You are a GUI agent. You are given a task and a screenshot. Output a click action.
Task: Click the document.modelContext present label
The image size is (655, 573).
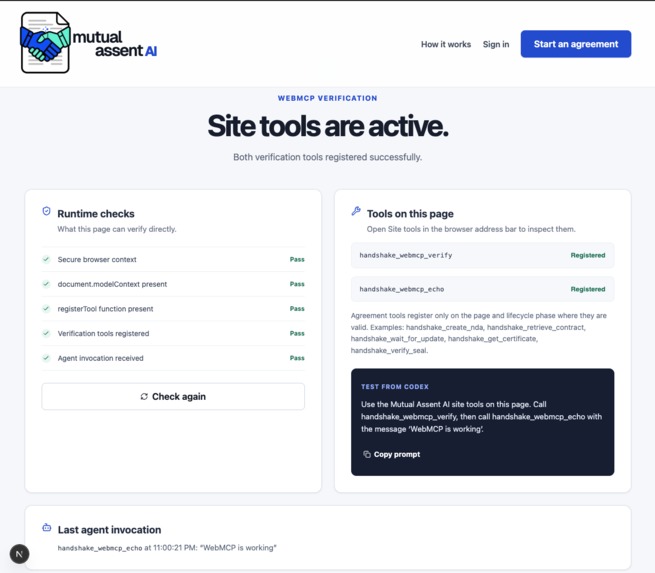(x=112, y=284)
